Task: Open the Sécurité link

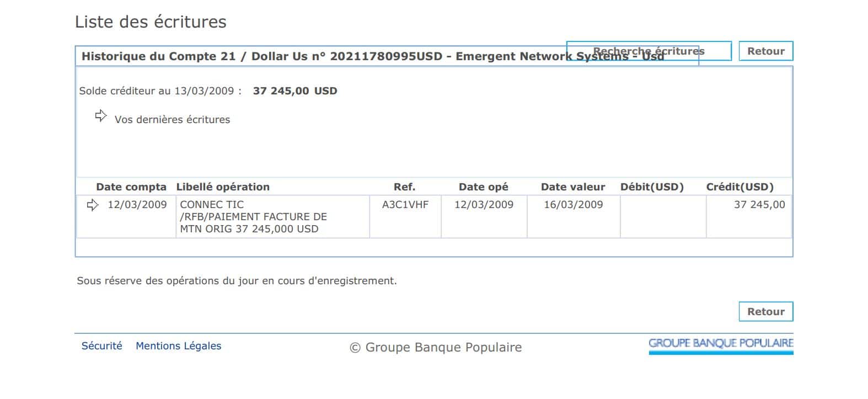Action: pyautogui.click(x=101, y=346)
